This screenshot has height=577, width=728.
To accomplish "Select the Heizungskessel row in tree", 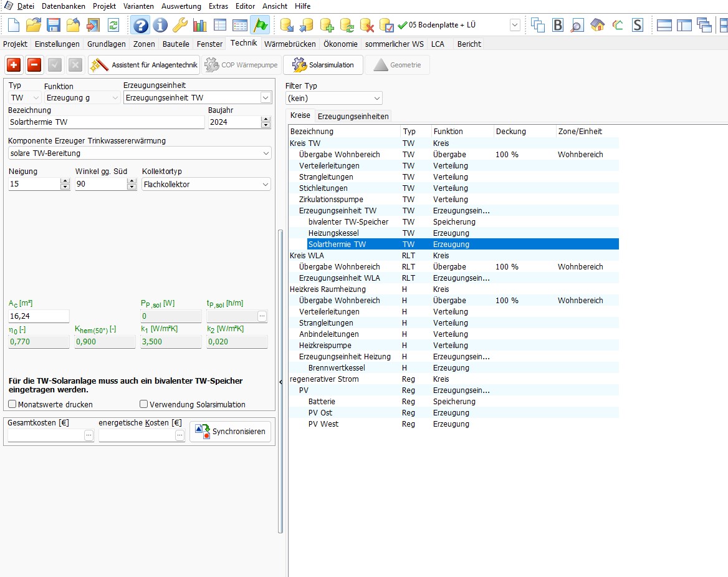I will [x=333, y=233].
